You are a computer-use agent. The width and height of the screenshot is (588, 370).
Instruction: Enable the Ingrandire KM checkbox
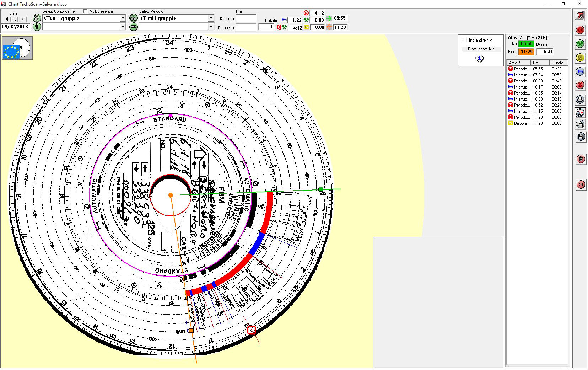[x=465, y=40]
